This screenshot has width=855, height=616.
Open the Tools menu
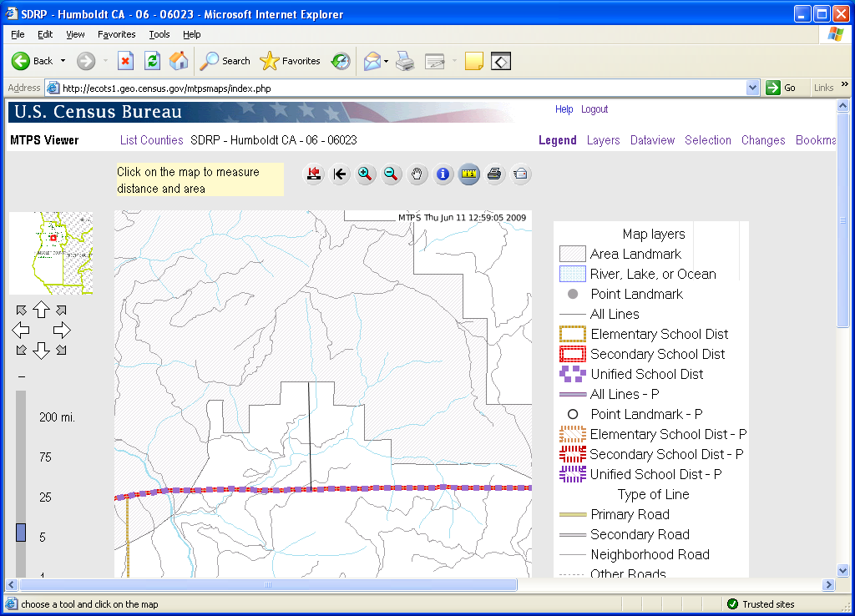[159, 34]
